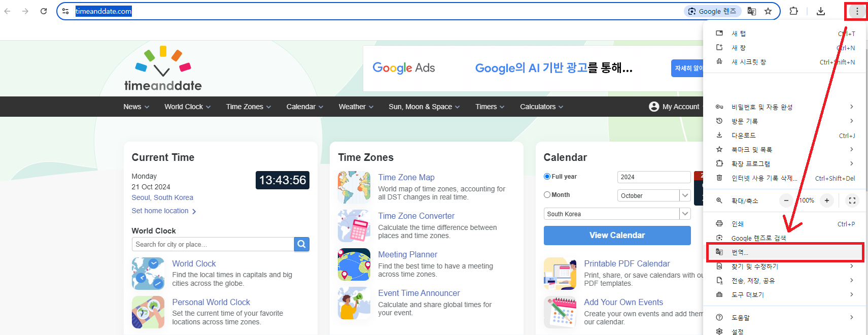This screenshot has width=868, height=335.
Task: Choose 인쇄 menu item
Action: pos(785,223)
